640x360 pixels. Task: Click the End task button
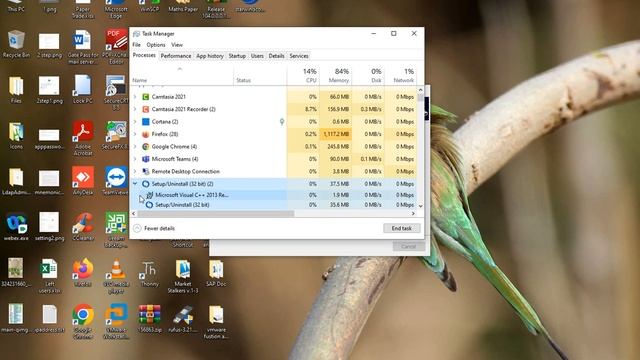402,229
